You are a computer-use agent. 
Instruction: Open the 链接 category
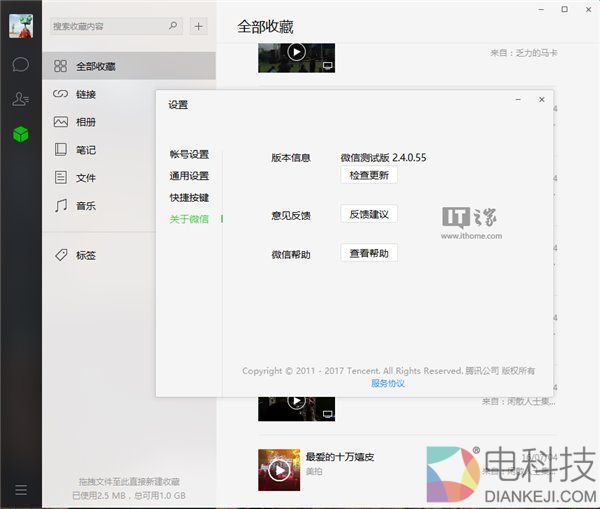point(86,94)
